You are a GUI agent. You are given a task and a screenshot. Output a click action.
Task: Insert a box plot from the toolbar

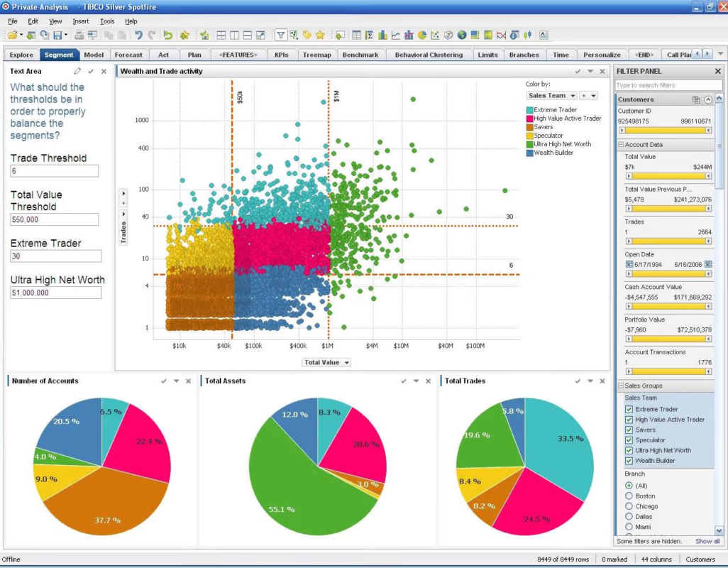point(527,35)
